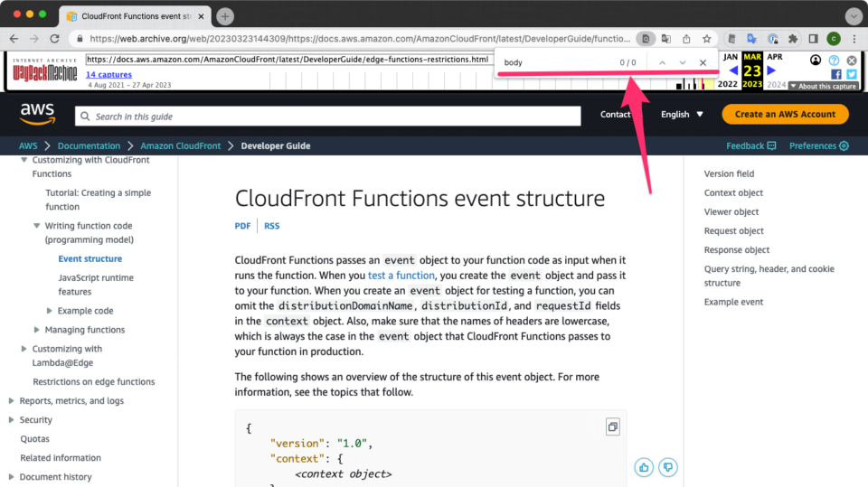Follow the test a function link
Viewport: 868px width, 487px height.
[x=401, y=275]
